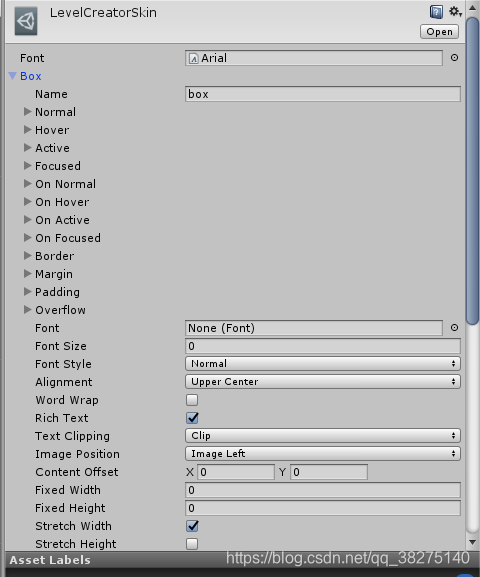
Task: Click the Fixed Height label
Action: point(70,508)
